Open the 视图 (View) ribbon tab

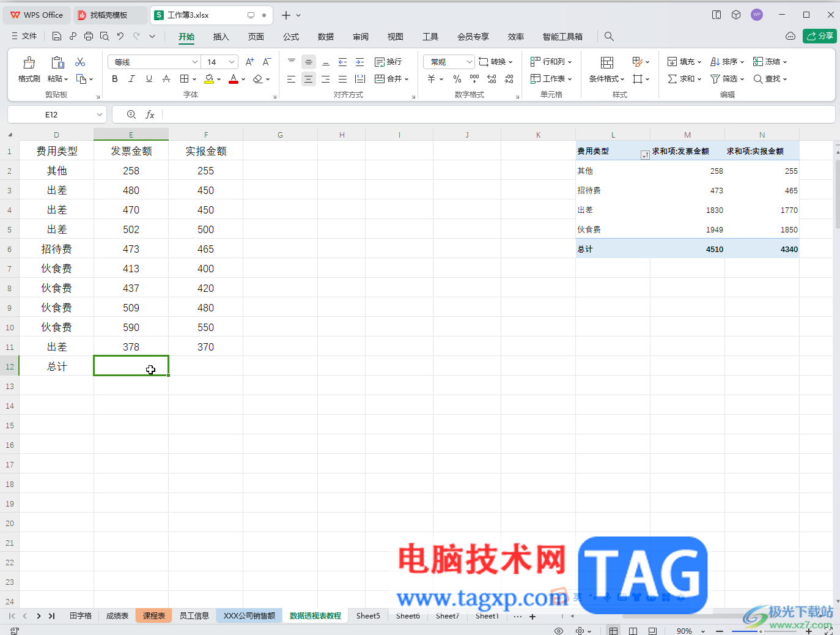point(396,37)
